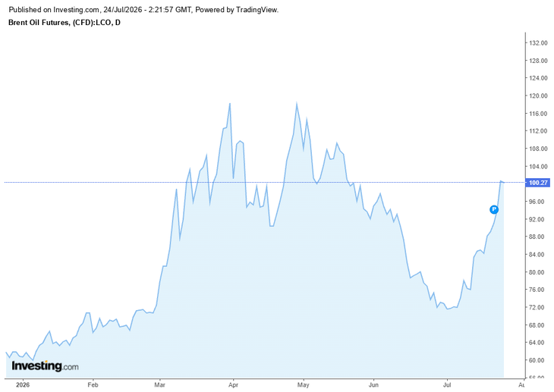Image resolution: width=554 pixels, height=392 pixels.
Task: Click the 132.00 price axis label
Action: [x=538, y=42]
